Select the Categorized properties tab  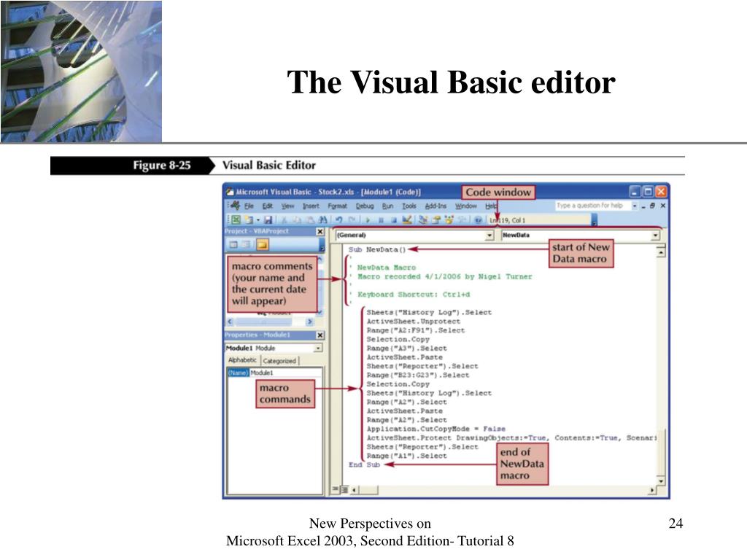click(x=279, y=360)
